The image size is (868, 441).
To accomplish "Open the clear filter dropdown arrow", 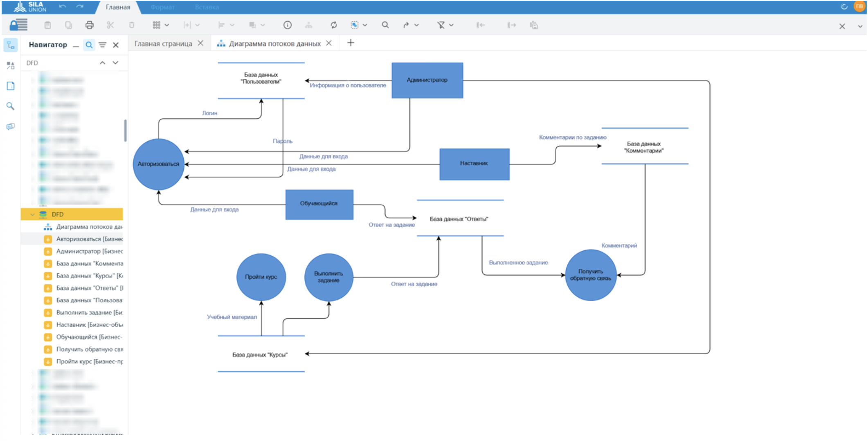I will coord(452,25).
